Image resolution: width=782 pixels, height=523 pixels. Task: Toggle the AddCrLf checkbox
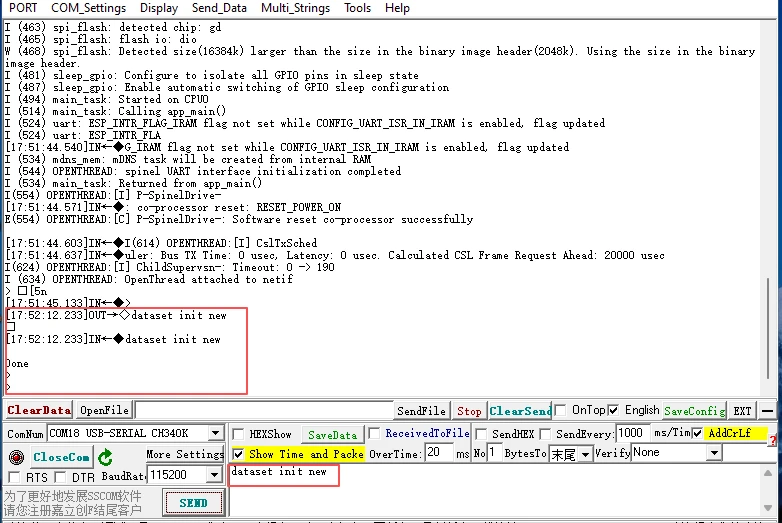click(698, 433)
